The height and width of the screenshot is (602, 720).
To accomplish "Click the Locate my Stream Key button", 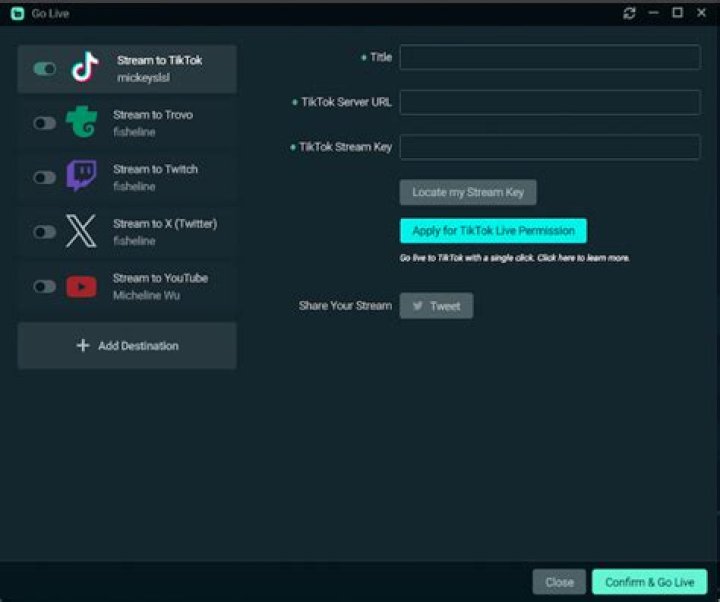I will tap(468, 192).
